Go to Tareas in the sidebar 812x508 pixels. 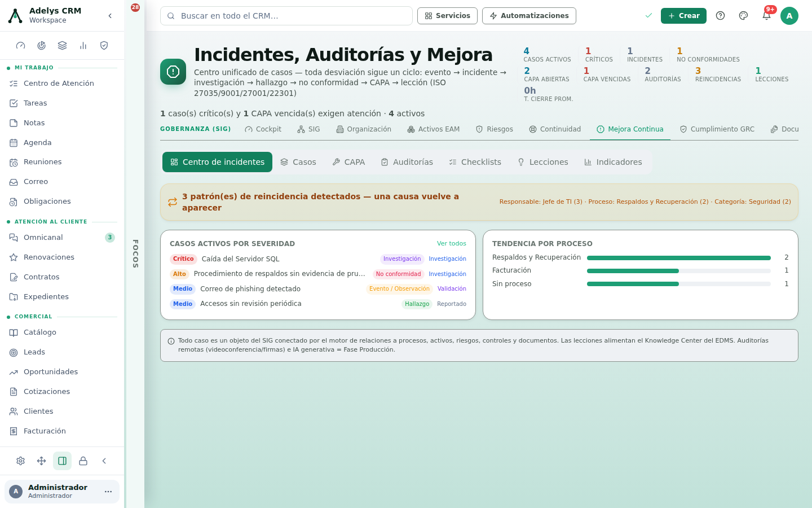pos(62,103)
